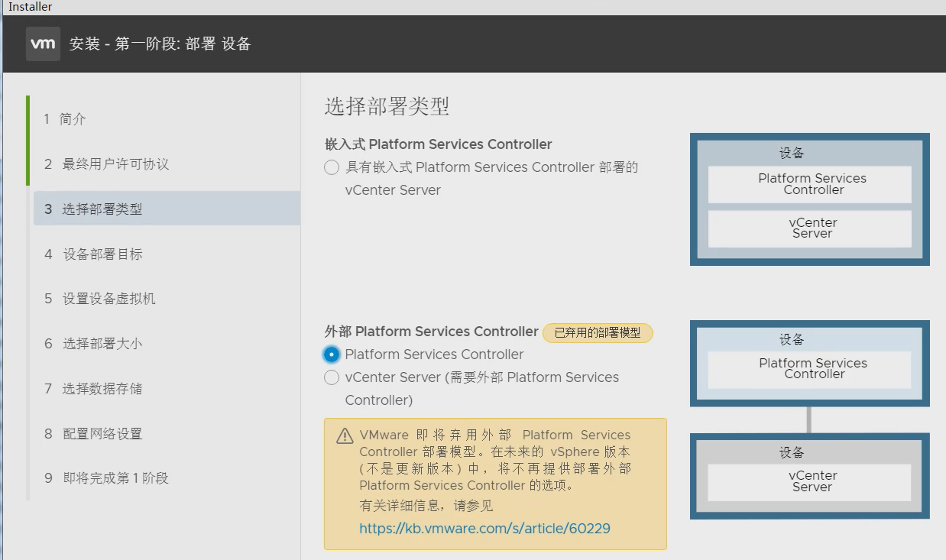
Task: Click the 有关详细信息，请参见 text
Action: pos(426,506)
